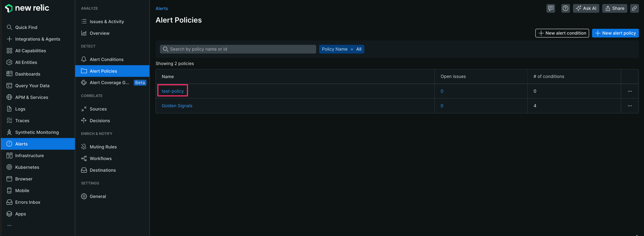Image resolution: width=644 pixels, height=236 pixels.
Task: Click in the policy search field
Action: click(238, 49)
